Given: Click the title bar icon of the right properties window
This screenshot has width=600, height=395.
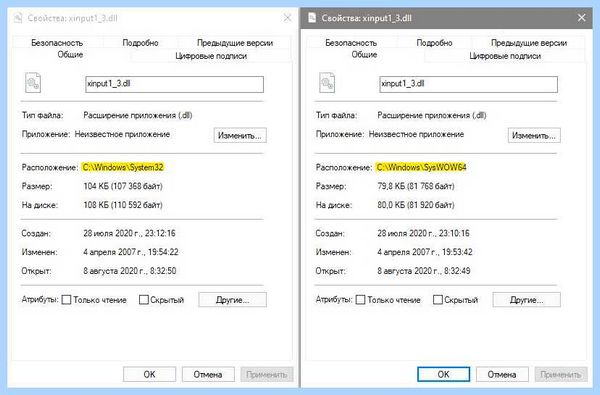Looking at the screenshot, I should point(312,18).
